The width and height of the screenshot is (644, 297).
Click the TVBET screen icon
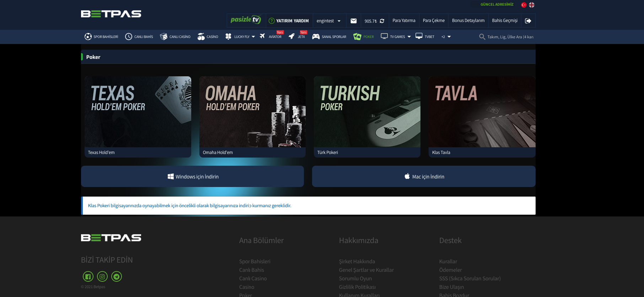click(419, 36)
